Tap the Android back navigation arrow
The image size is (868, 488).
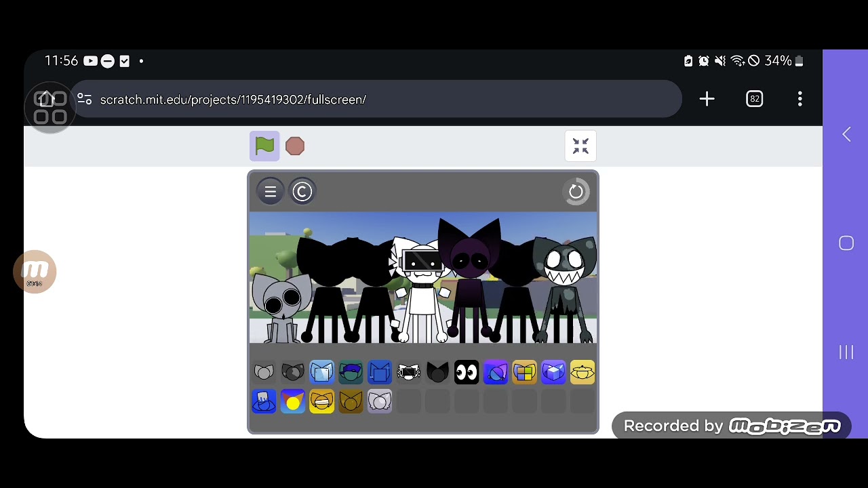pos(846,134)
